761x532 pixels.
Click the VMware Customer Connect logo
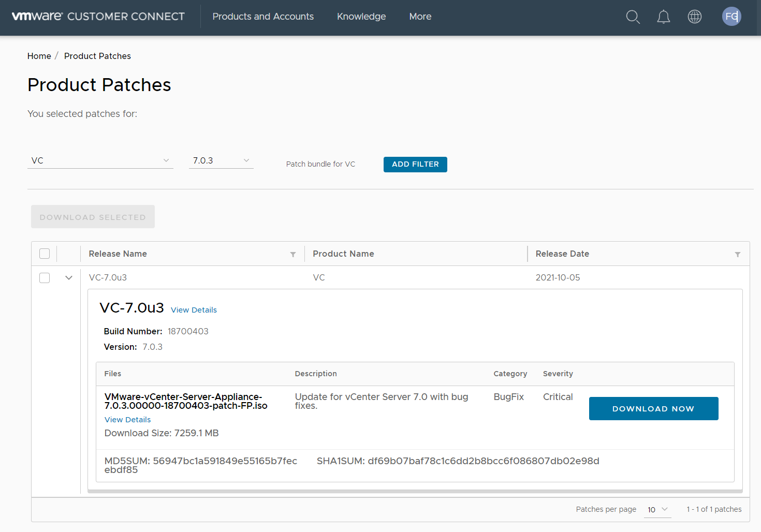[x=98, y=17]
